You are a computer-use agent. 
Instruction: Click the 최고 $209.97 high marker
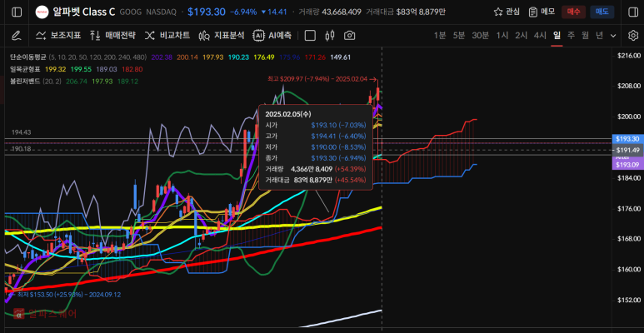point(322,79)
